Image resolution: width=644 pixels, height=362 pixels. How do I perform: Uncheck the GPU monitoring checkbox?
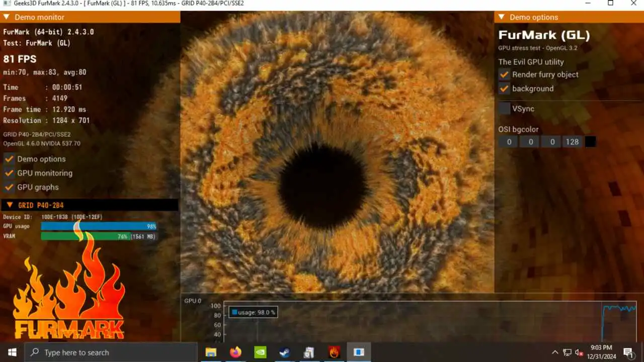pyautogui.click(x=9, y=173)
